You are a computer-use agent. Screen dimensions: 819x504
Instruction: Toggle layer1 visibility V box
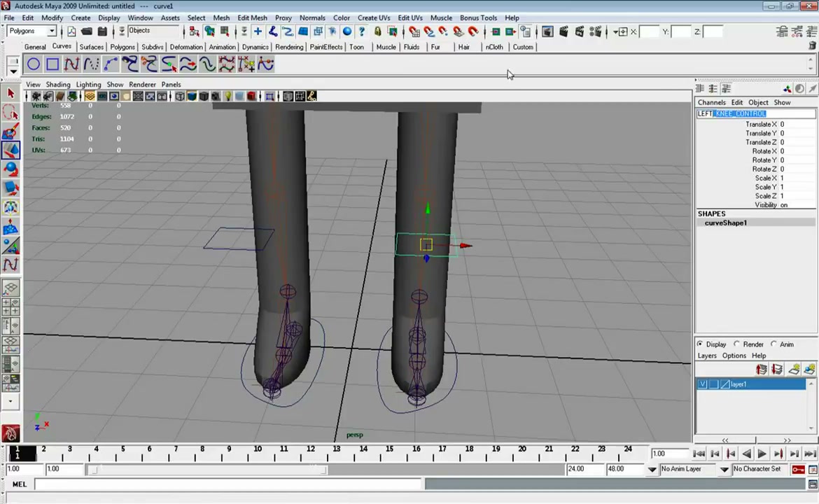click(703, 384)
